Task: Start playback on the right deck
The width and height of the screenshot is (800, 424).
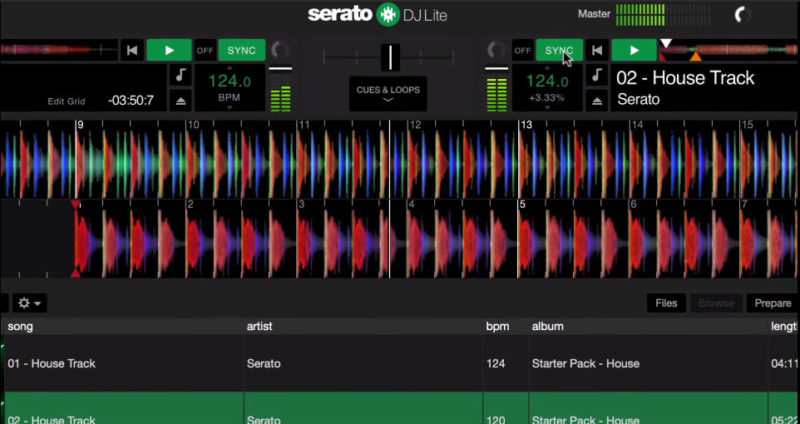Action: click(x=634, y=51)
